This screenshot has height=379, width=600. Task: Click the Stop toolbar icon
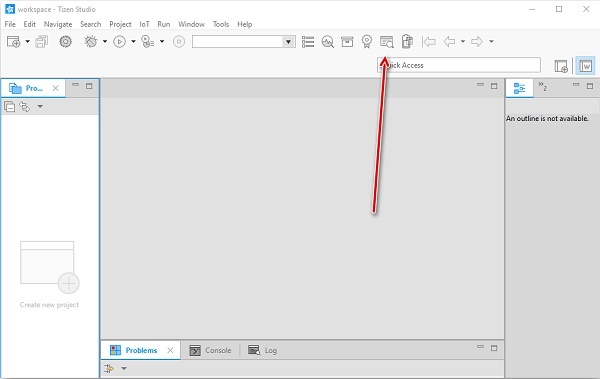point(179,41)
